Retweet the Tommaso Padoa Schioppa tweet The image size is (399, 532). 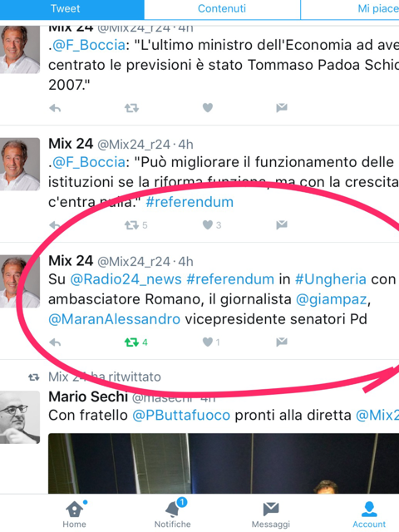click(x=131, y=108)
